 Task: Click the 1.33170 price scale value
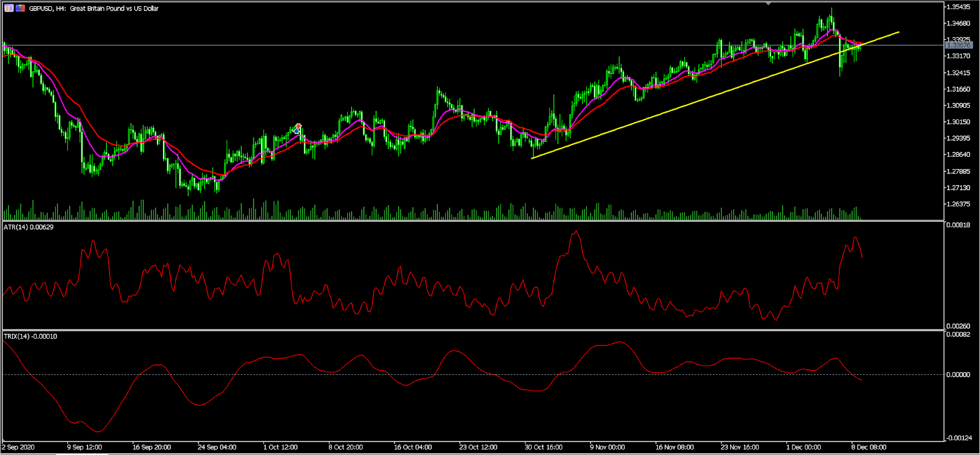[x=959, y=56]
